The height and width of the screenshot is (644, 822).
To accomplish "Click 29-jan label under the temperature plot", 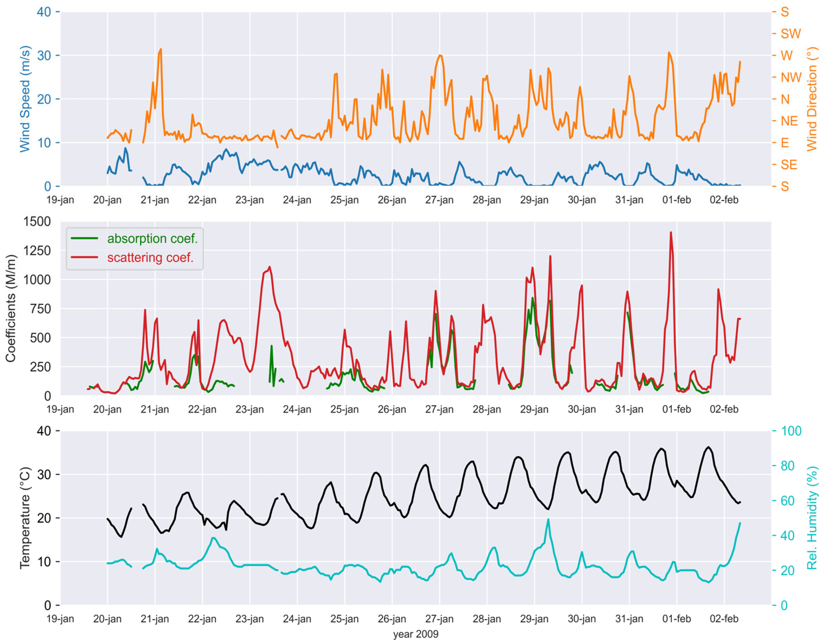I will [534, 619].
